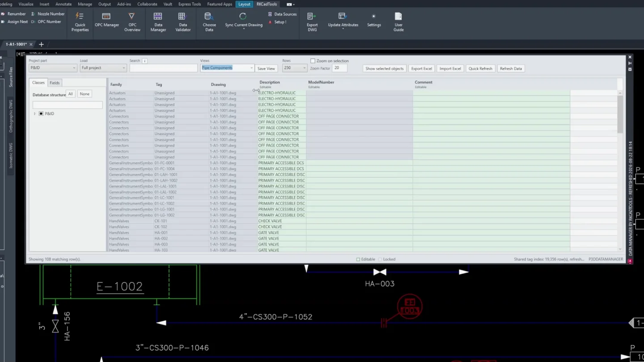The image size is (644, 362).
Task: Click the Export DWG icon
Action: 312,16
